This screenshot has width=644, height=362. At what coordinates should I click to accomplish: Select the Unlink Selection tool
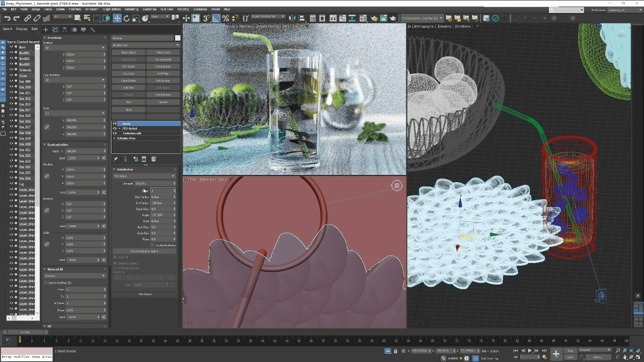(37, 18)
